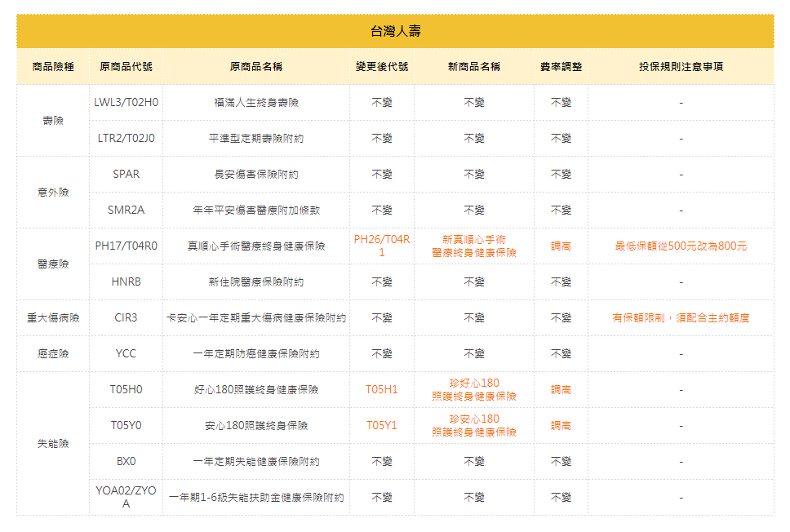Click product name 福滿人生終身壽險
The width and height of the screenshot is (790, 532).
point(256,102)
